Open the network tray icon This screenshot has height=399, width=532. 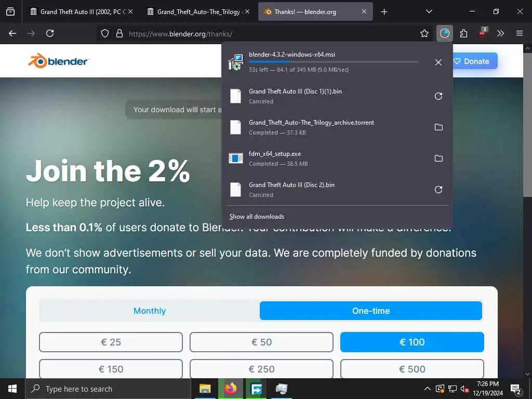453,389
